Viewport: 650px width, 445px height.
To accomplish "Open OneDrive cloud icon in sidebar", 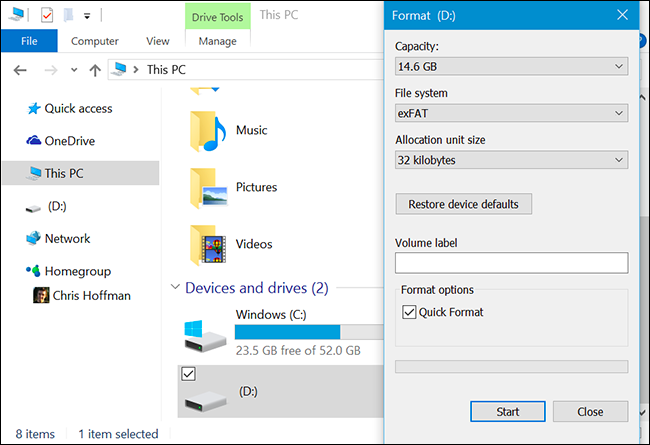I will (34, 141).
